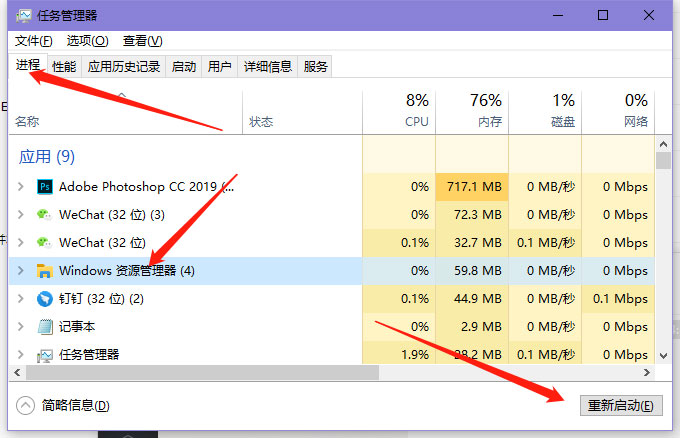Click the 59.8 MB memory cell
The image size is (680, 438).
pyautogui.click(x=472, y=271)
